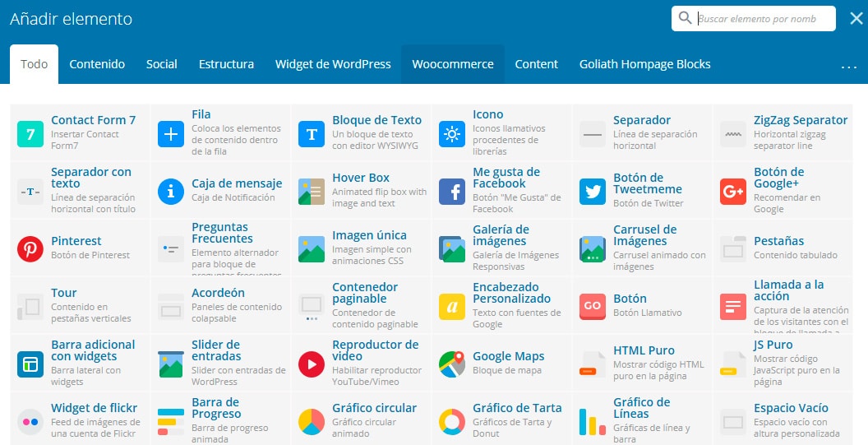Choose Contenedor paginable title
The image size is (868, 445).
point(365,293)
